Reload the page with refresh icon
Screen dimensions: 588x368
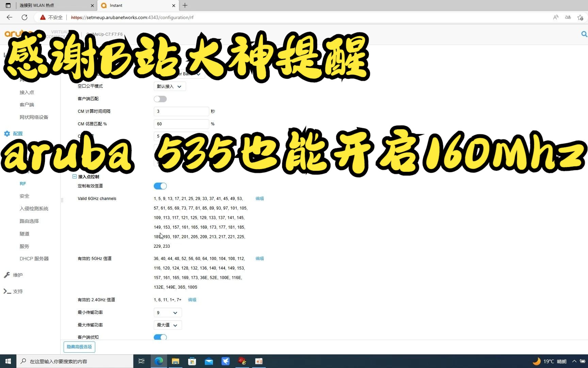(24, 17)
